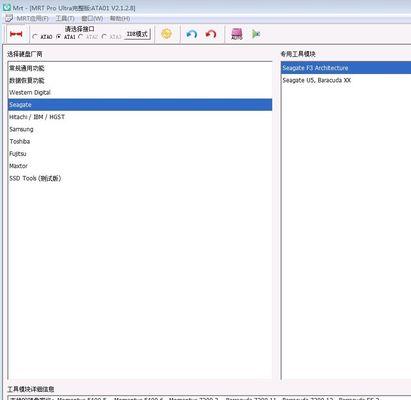Select Fujitsu in vendor list

(x=140, y=154)
